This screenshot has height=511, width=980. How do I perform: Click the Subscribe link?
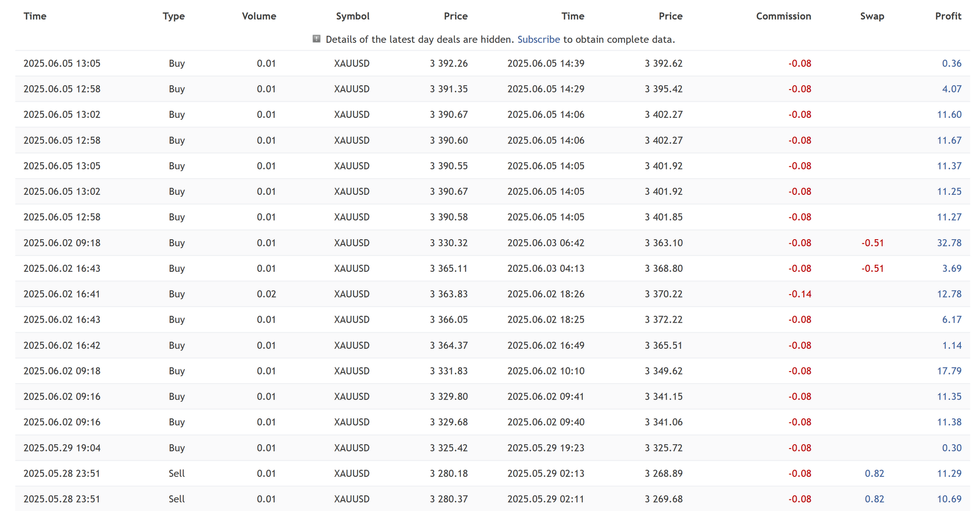[x=538, y=39]
